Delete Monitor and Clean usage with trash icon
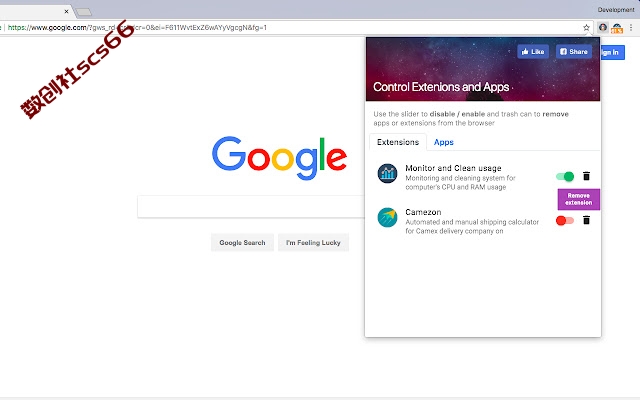Screen dimensions: 640x400 586,176
